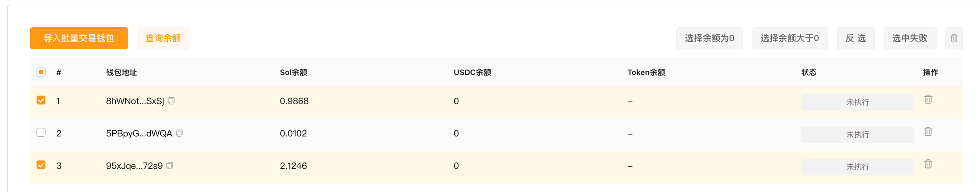Image resolution: width=980 pixels, height=192 pixels.
Task: Click the 查询余额 button
Action: point(163,38)
